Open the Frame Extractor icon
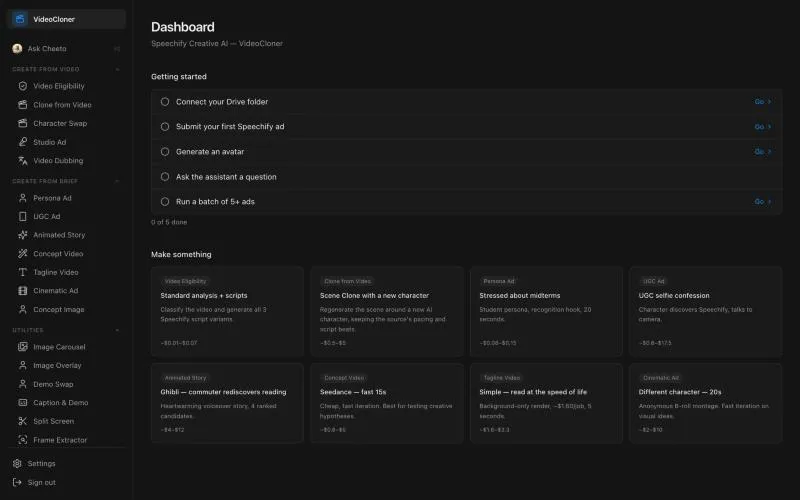This screenshot has width=800, height=500. click(22, 439)
